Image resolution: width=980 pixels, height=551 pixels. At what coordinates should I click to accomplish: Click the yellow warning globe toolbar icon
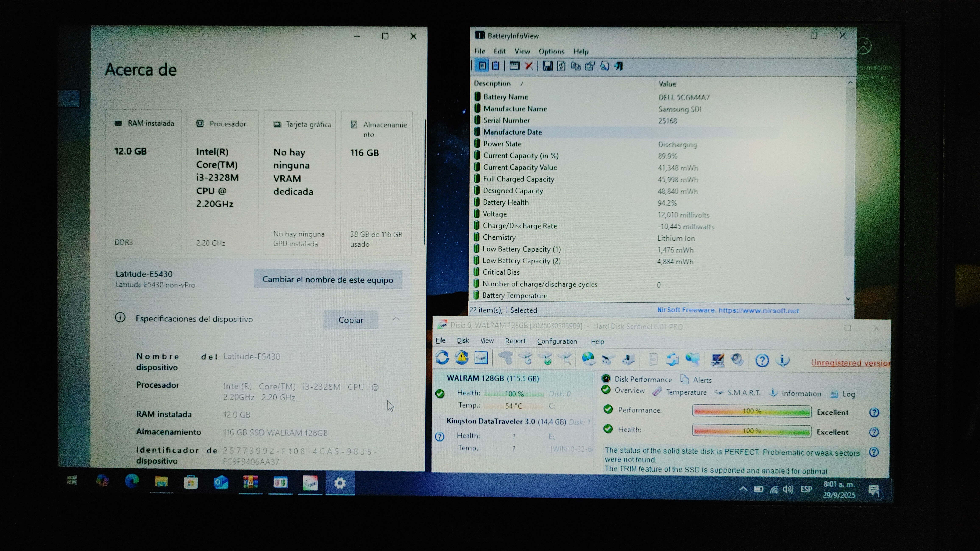(461, 358)
